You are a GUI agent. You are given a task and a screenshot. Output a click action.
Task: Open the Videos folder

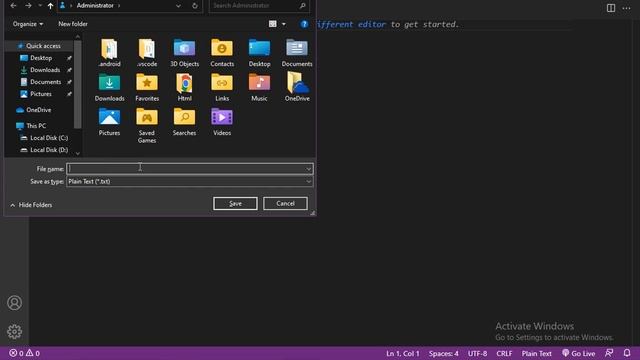pos(222,122)
